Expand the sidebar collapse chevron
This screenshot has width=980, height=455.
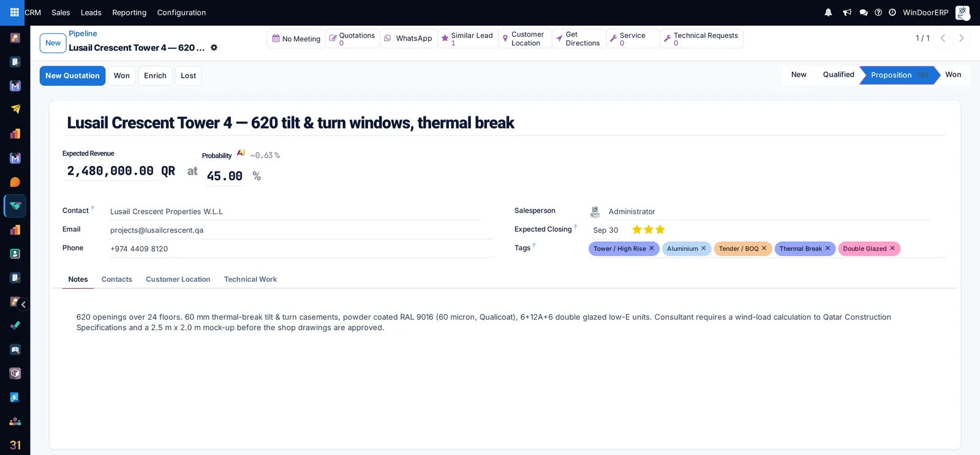[x=23, y=304]
